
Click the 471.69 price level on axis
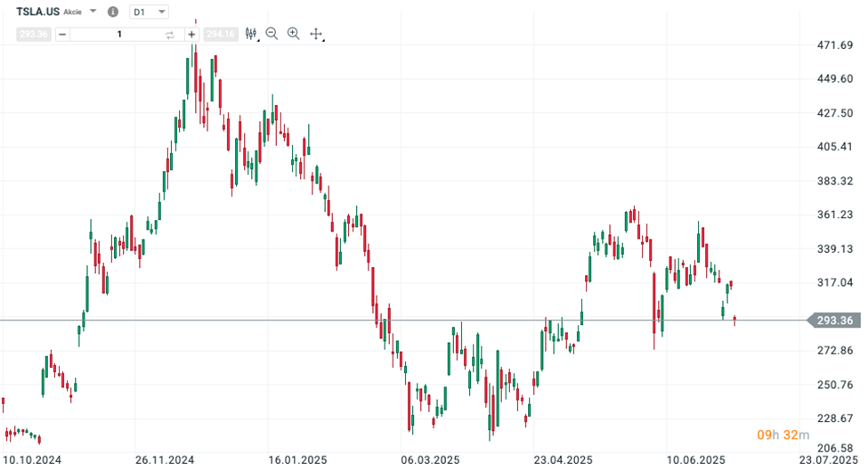pos(835,45)
